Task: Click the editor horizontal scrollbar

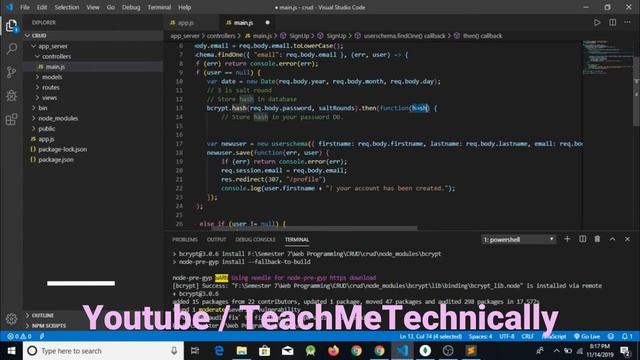Action: pyautogui.click(x=313, y=228)
